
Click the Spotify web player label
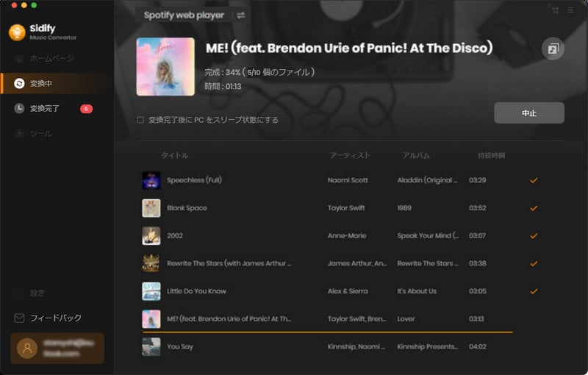coord(184,15)
